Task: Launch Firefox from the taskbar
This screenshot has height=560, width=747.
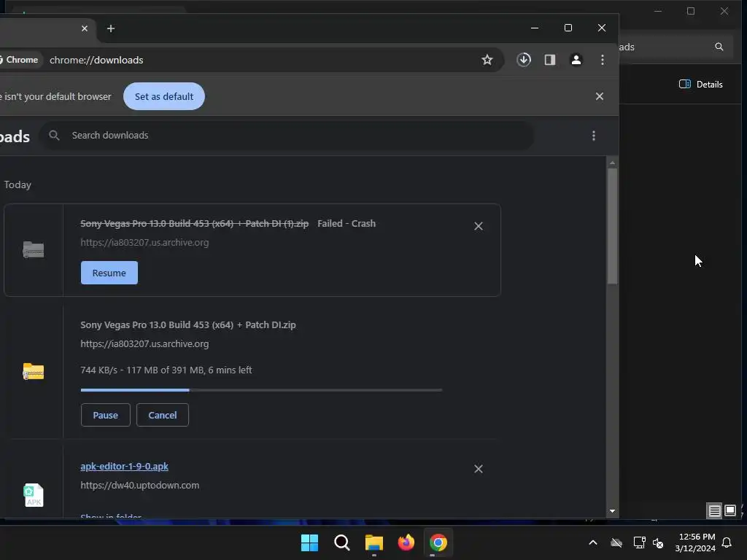Action: (x=406, y=542)
